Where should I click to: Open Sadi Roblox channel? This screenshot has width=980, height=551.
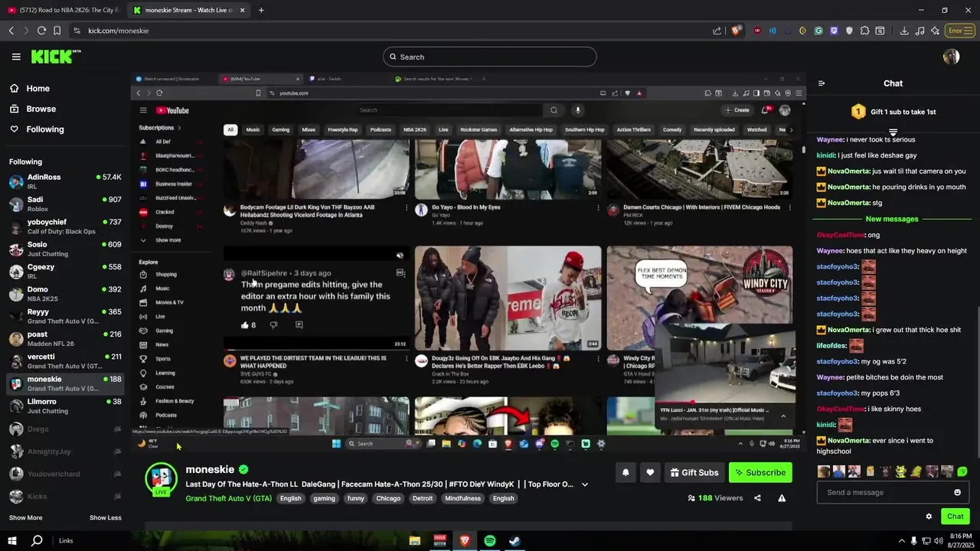[x=65, y=204]
